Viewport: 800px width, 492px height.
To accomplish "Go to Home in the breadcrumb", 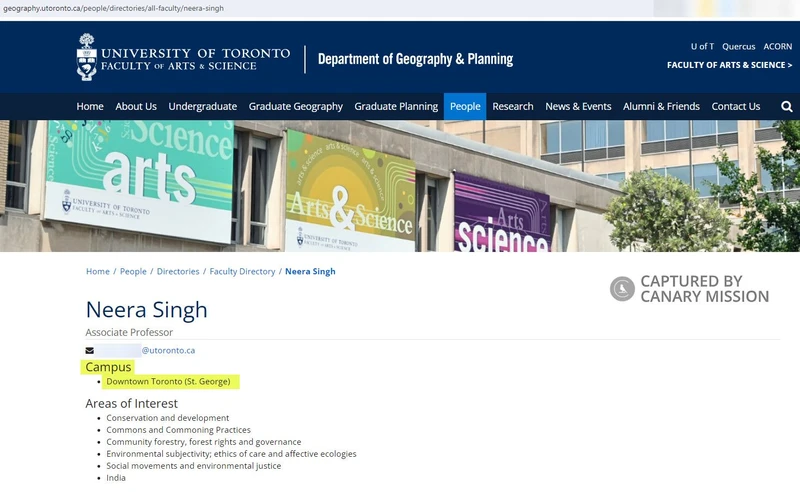I will point(97,272).
